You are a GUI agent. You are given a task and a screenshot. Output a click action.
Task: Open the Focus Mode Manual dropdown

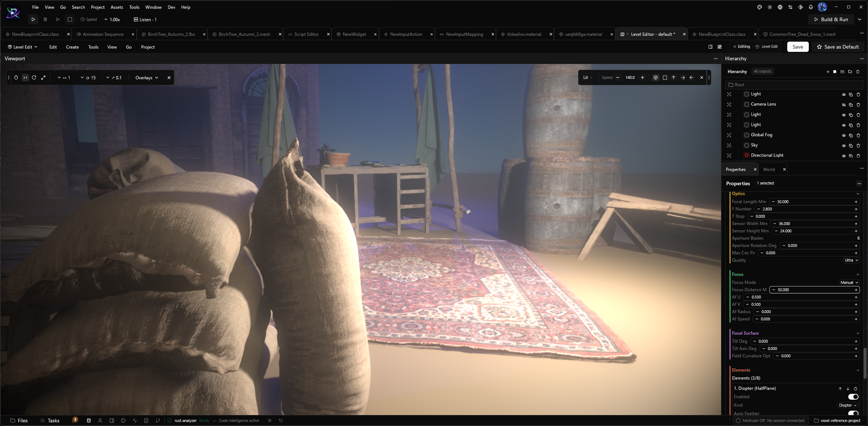click(x=849, y=282)
